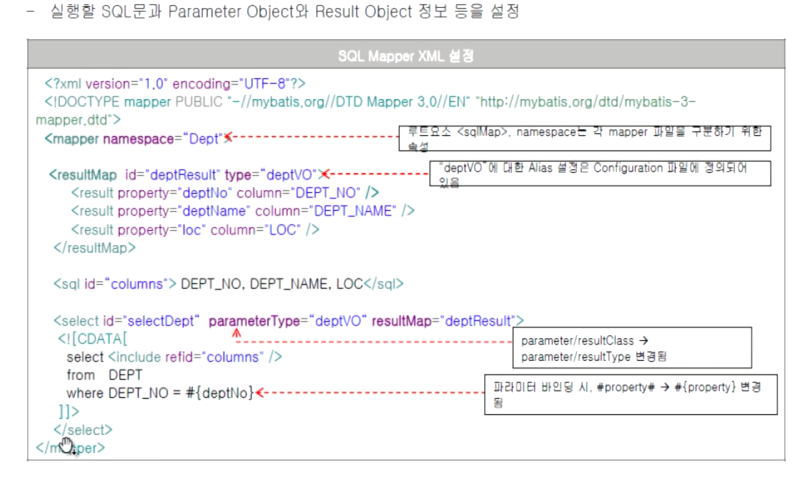This screenshot has width=810, height=484.
Task: Click the 'from DEPT' line
Action: pyautogui.click(x=104, y=375)
